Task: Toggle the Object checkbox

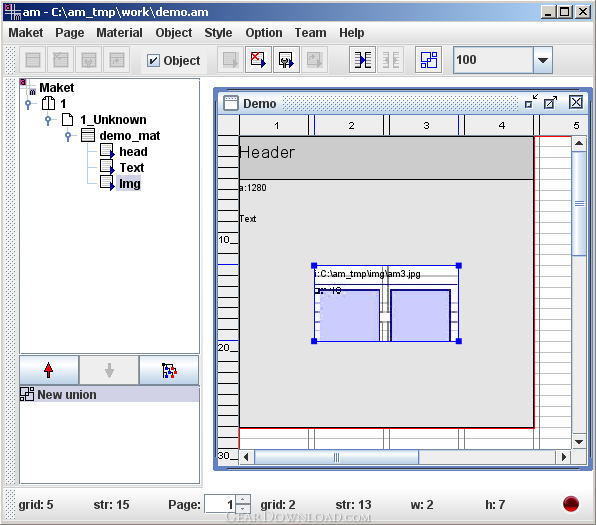Action: click(153, 60)
